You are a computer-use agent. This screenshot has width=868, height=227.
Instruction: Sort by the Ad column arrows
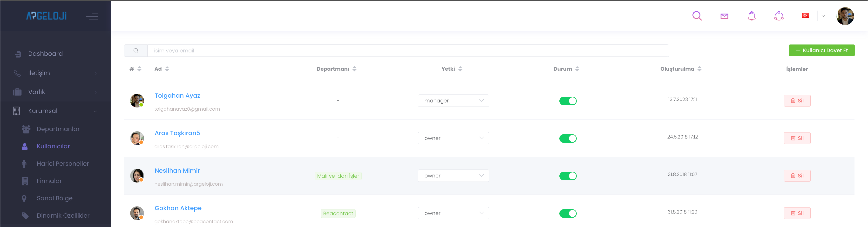tap(167, 69)
